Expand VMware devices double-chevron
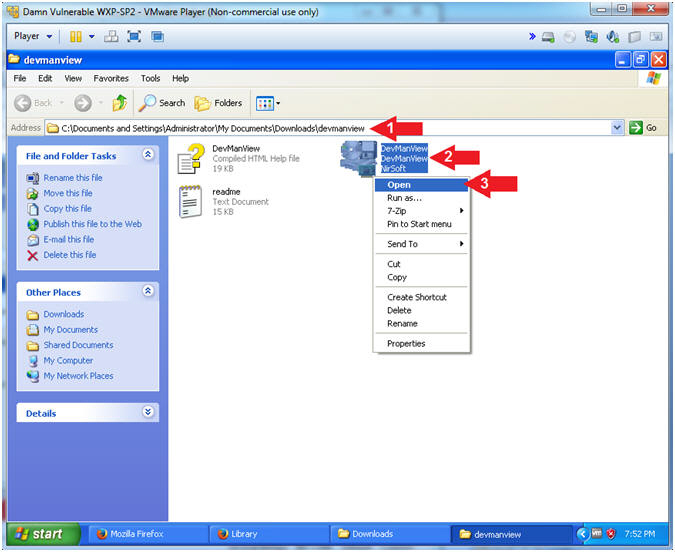The height and width of the screenshot is (552, 675). (532, 36)
